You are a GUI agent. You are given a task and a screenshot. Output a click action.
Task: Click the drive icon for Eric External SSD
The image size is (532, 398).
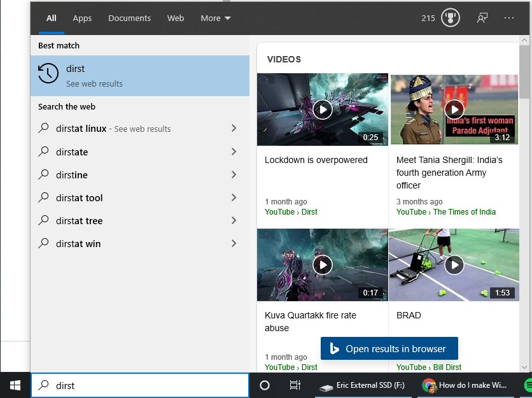pyautogui.click(x=326, y=387)
